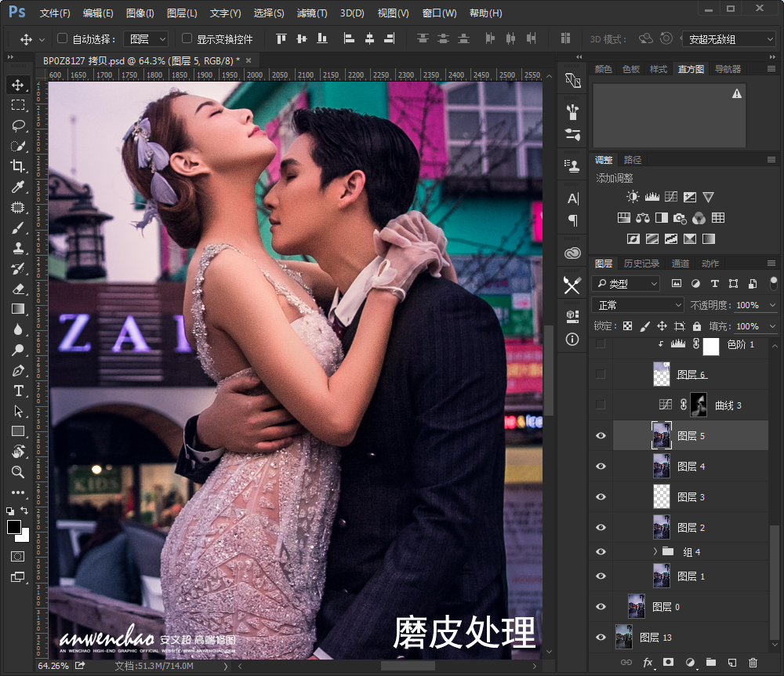Enable the 自动选择 checkbox
The width and height of the screenshot is (784, 676).
click(x=62, y=38)
